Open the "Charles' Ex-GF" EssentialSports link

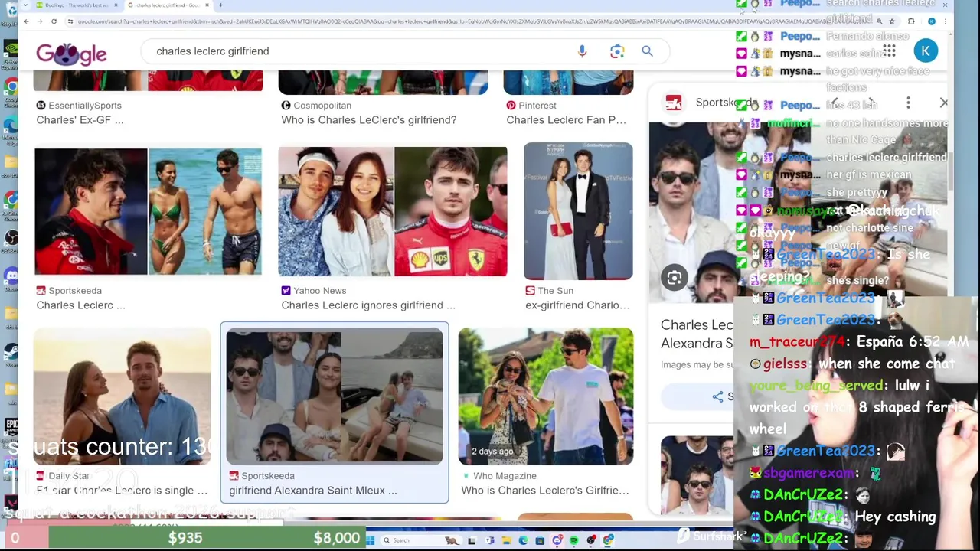click(80, 120)
